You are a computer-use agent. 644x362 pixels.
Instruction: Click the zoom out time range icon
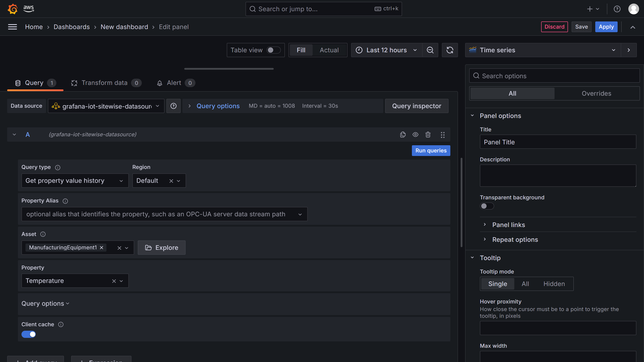click(x=430, y=50)
